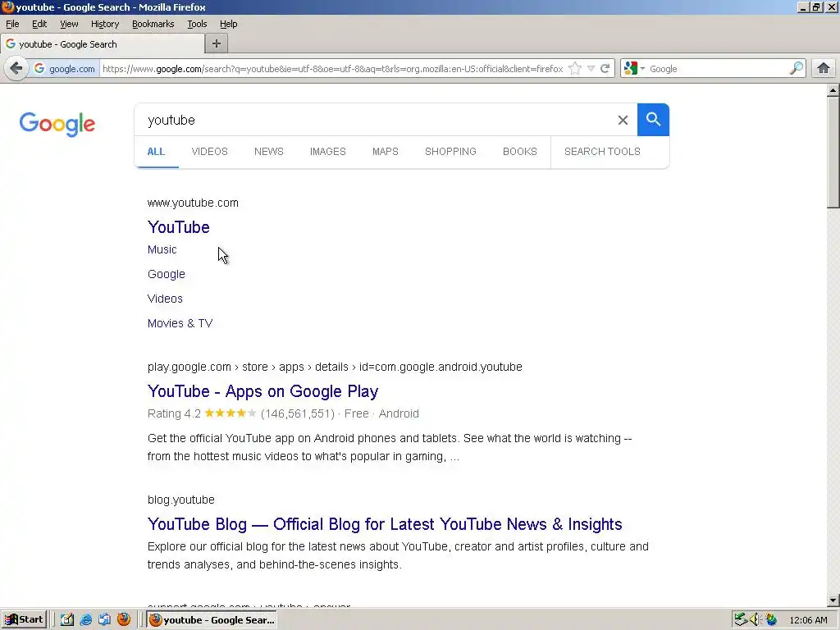This screenshot has height=630, width=840.
Task: Click the Rating 4.2 stars line
Action: 283,413
